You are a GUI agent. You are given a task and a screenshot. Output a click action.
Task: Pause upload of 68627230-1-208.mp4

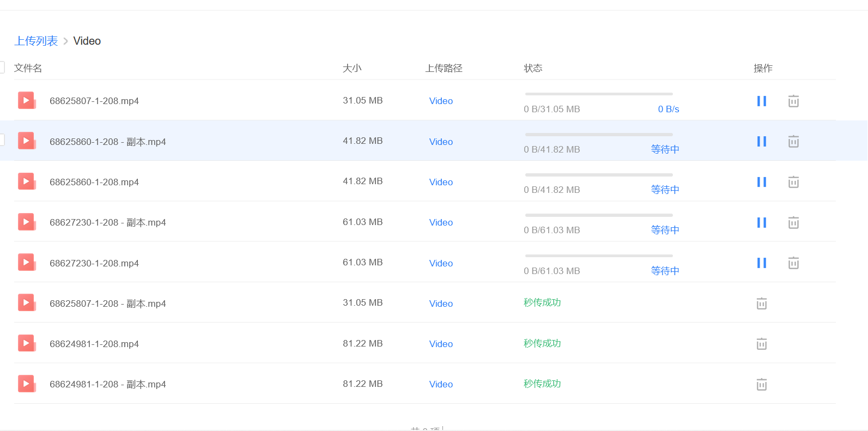coord(761,263)
